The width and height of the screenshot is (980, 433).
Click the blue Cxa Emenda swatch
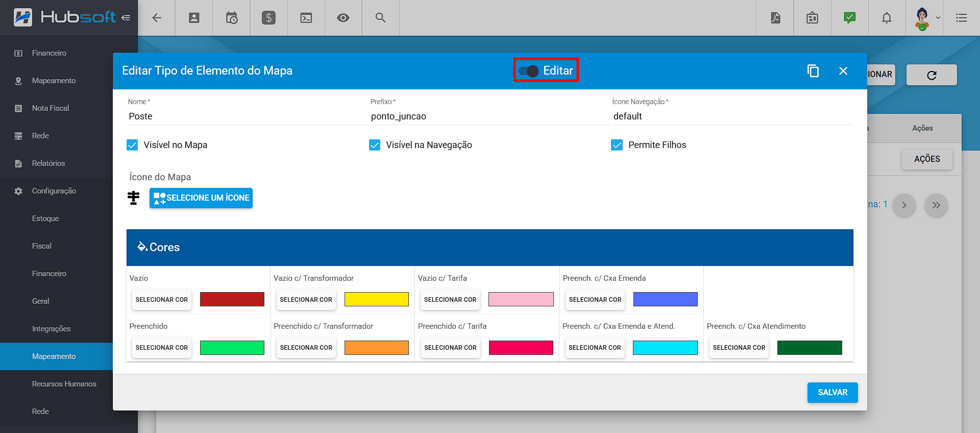(x=666, y=299)
